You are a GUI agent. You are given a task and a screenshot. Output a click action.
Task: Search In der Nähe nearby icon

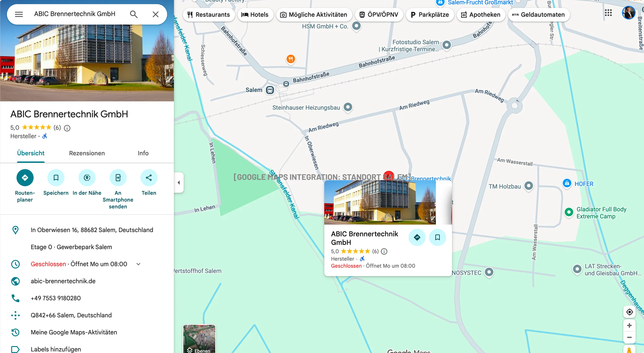[87, 178]
